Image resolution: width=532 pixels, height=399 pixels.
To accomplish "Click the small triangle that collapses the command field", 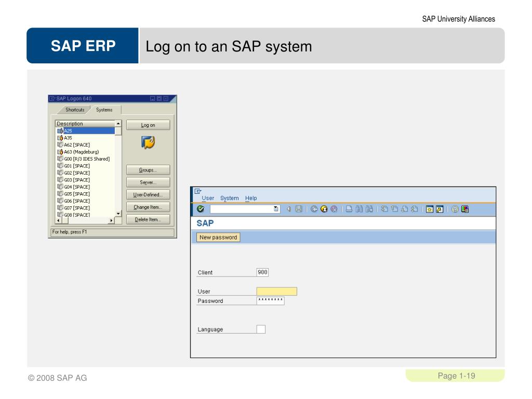I will [289, 209].
